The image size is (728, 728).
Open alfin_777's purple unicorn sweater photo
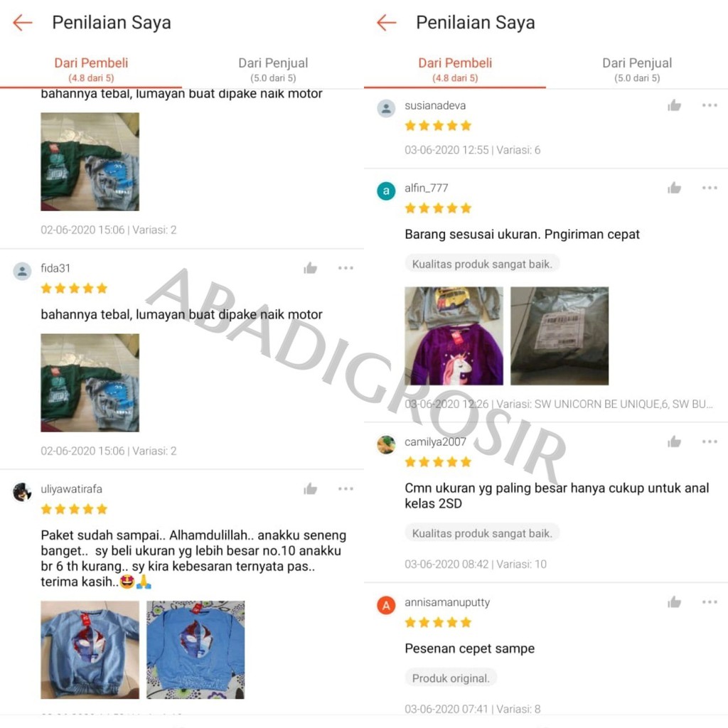(x=454, y=336)
